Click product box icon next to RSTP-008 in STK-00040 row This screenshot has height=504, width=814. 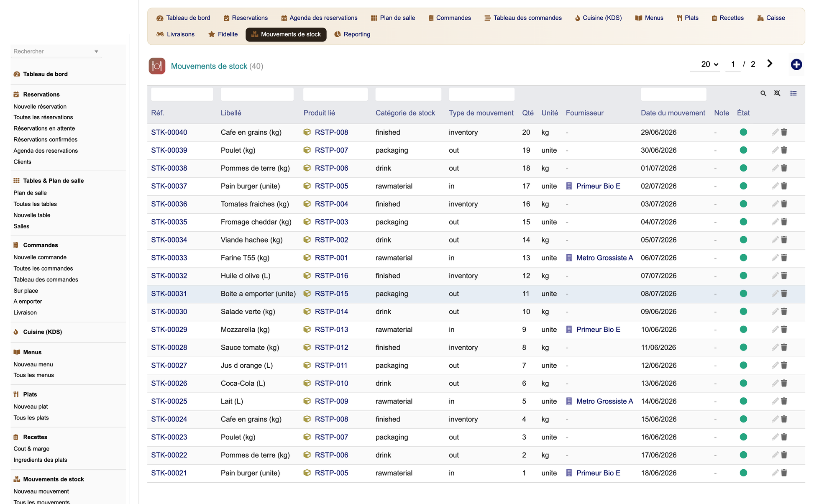(307, 132)
